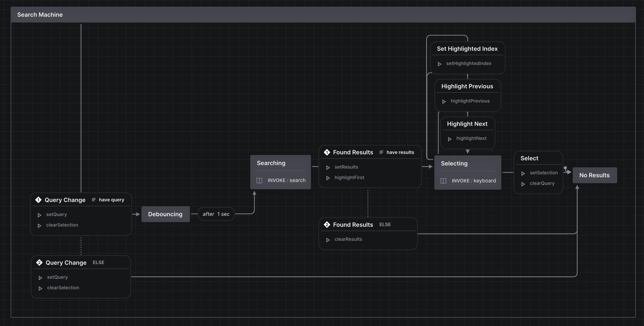Screen dimensions: 644x326
Task: Click the setSelection action text
Action: tap(543, 173)
